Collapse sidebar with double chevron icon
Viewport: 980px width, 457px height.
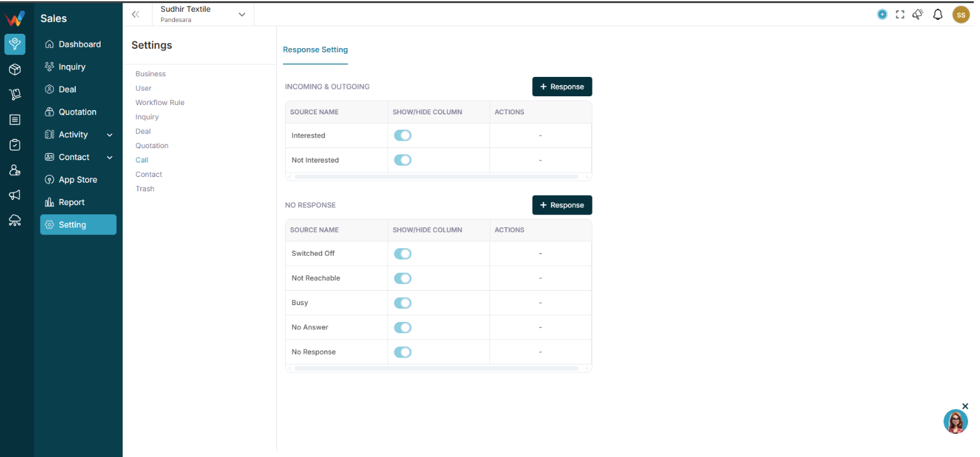[136, 14]
